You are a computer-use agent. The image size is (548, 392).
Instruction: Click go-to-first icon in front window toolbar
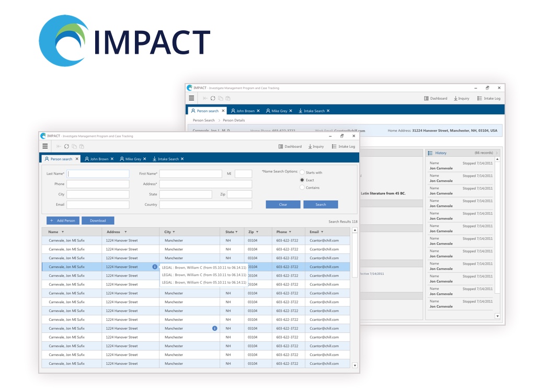tap(59, 146)
